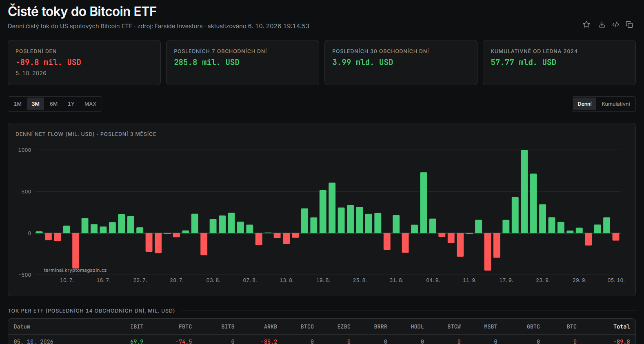
Task: Switch to Kumulativní view
Action: [x=615, y=104]
